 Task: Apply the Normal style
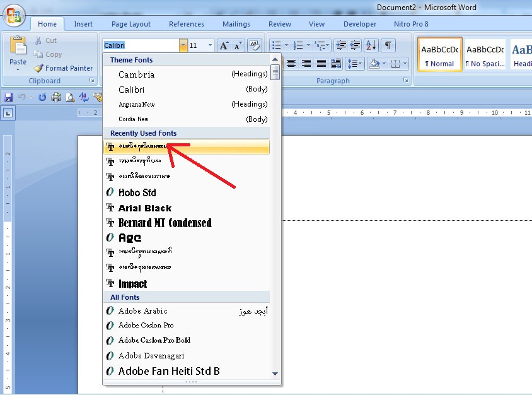click(440, 54)
